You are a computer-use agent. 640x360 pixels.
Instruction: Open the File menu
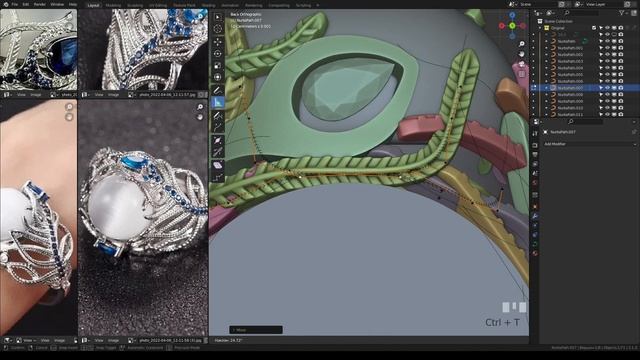[15, 4]
